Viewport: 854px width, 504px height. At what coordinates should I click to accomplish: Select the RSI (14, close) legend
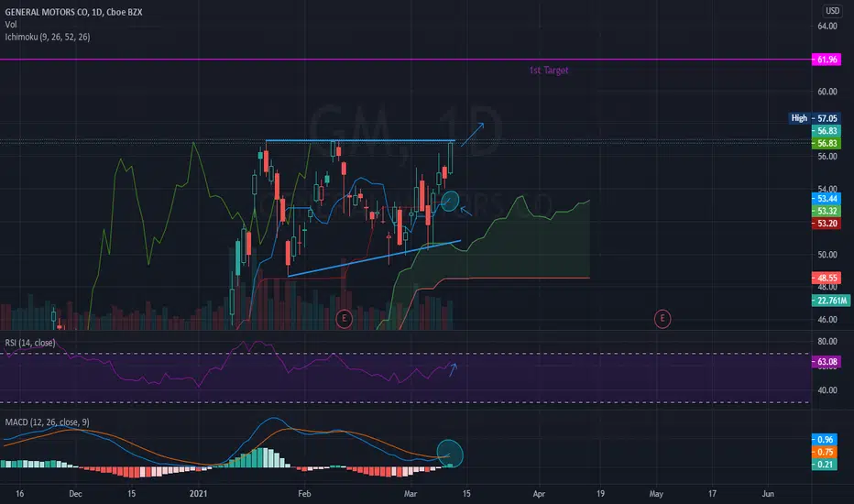tap(30, 343)
